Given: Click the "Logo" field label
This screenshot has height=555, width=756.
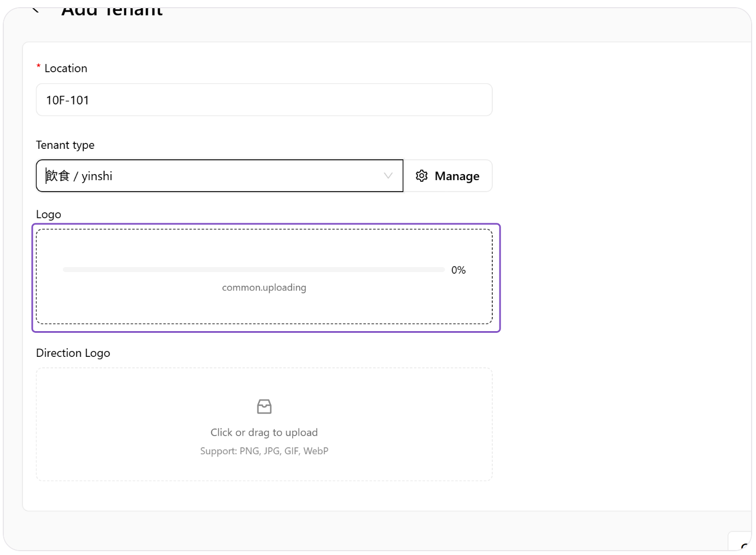Looking at the screenshot, I should (49, 215).
